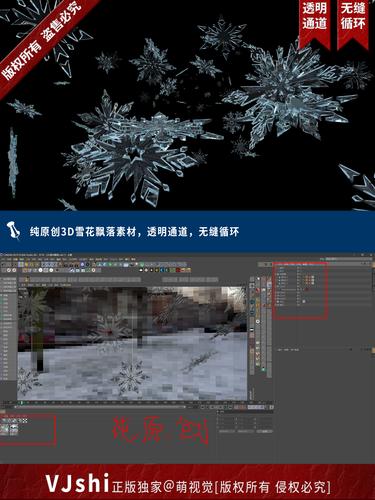Click inside the snowflake viewport preview
375x500 pixels.
point(133,343)
